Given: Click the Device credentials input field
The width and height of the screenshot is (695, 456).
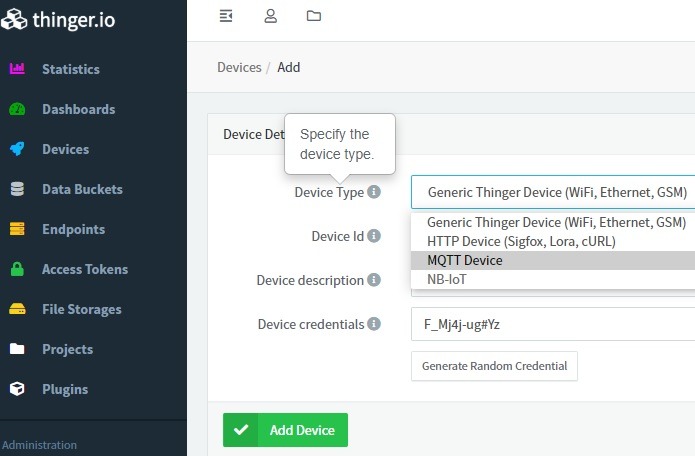Looking at the screenshot, I should click(553, 324).
